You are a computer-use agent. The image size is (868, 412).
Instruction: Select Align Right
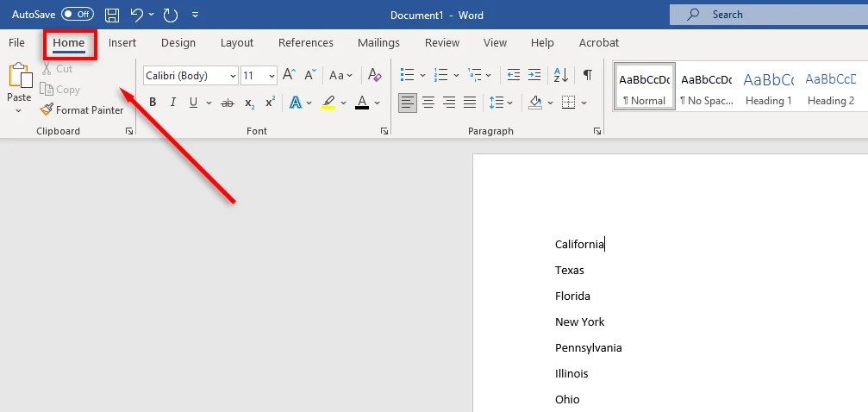[x=449, y=103]
